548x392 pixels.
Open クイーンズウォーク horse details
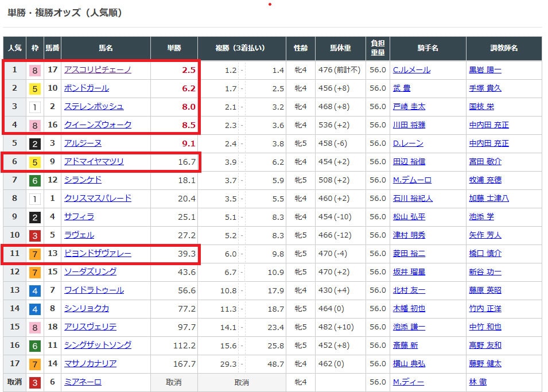pyautogui.click(x=98, y=125)
